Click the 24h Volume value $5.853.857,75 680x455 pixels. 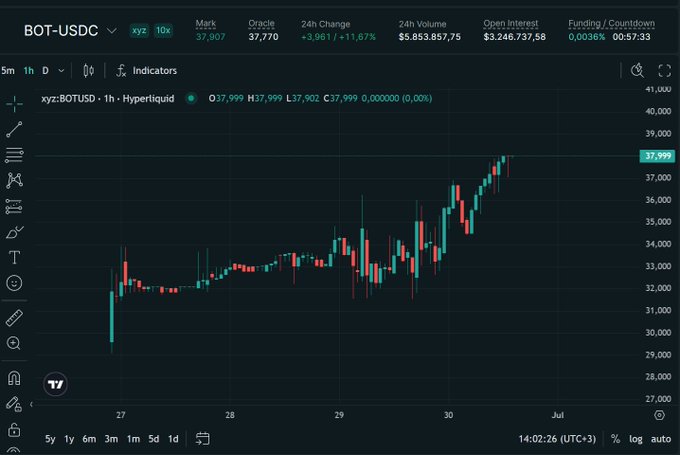coord(430,37)
